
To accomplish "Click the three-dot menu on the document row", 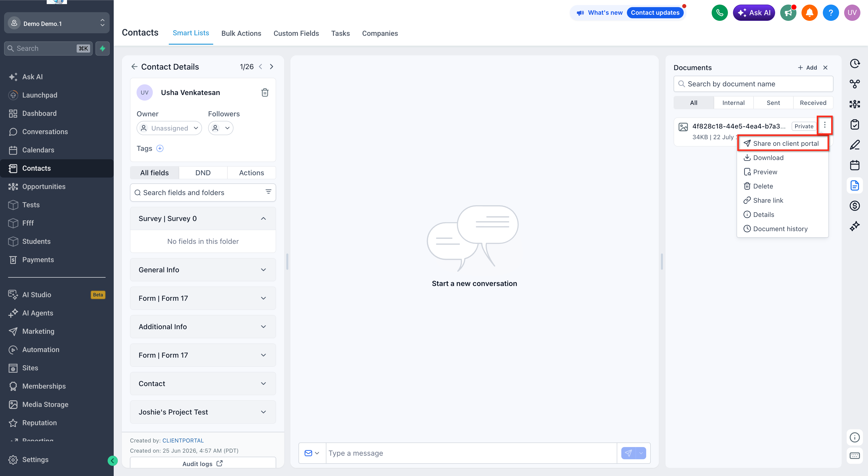I will click(825, 125).
